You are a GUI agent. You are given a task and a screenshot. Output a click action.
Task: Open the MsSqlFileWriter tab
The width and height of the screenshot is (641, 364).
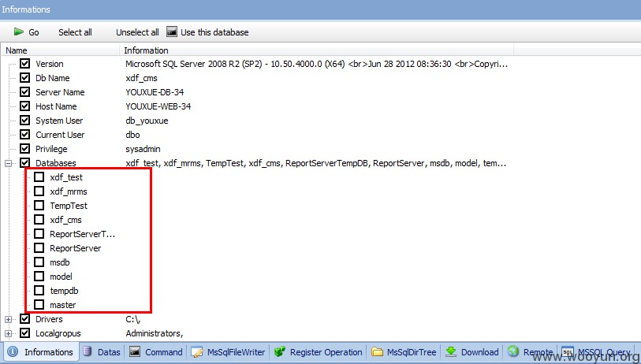pos(228,351)
